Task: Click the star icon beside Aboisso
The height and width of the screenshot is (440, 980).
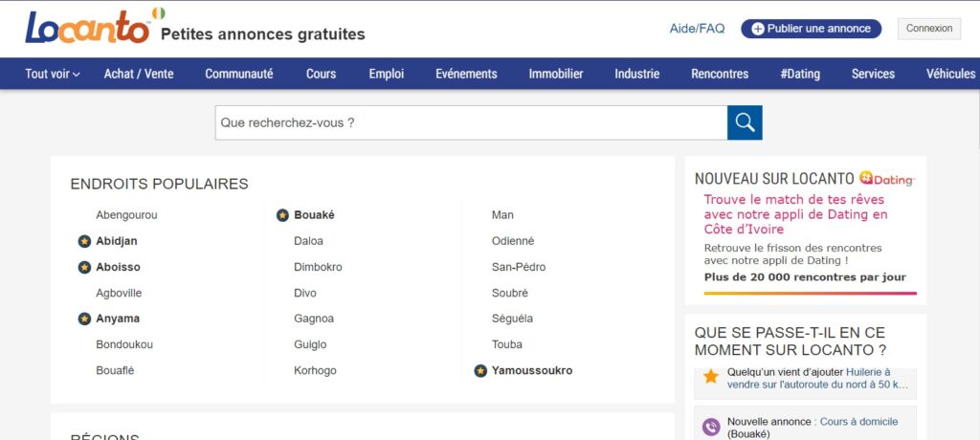Action: click(84, 268)
